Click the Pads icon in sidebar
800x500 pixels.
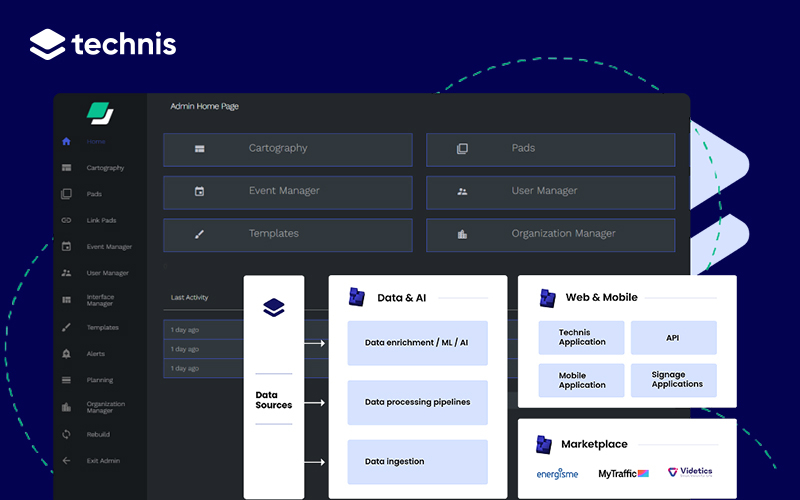tap(66, 194)
